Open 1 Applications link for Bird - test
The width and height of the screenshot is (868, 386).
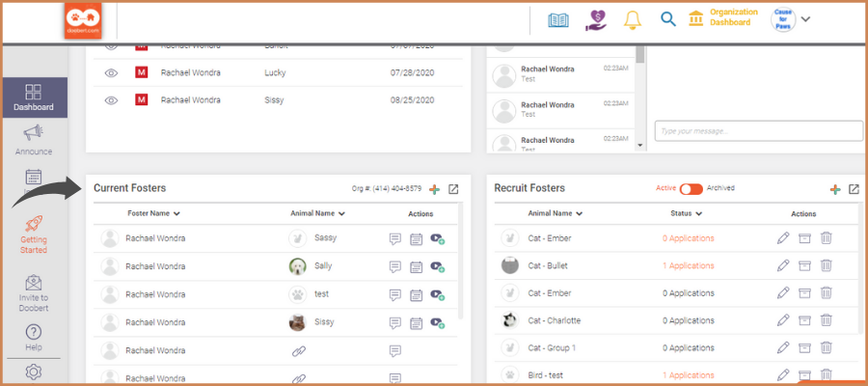[x=688, y=375]
